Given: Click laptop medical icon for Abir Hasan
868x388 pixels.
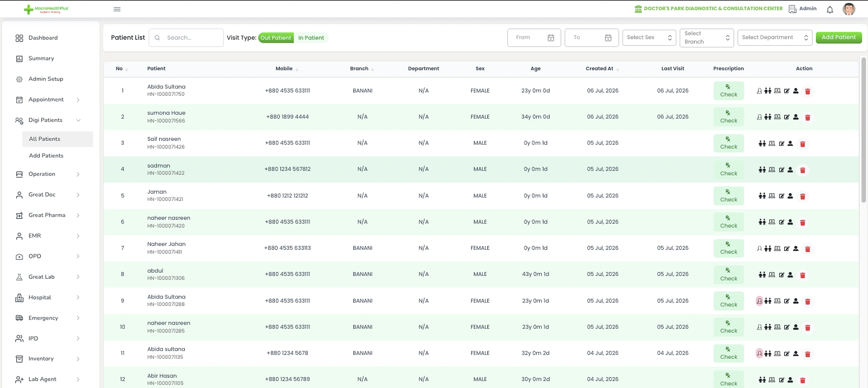Looking at the screenshot, I should pyautogui.click(x=772, y=380).
